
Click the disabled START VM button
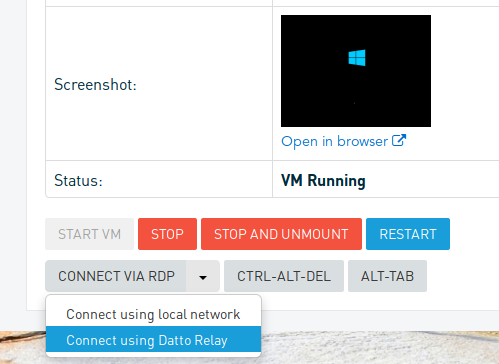point(89,234)
